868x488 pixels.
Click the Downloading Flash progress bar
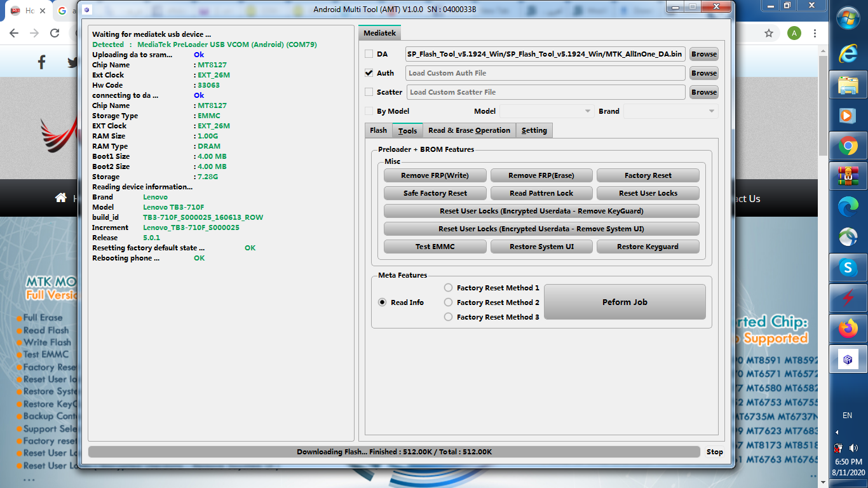(x=395, y=452)
